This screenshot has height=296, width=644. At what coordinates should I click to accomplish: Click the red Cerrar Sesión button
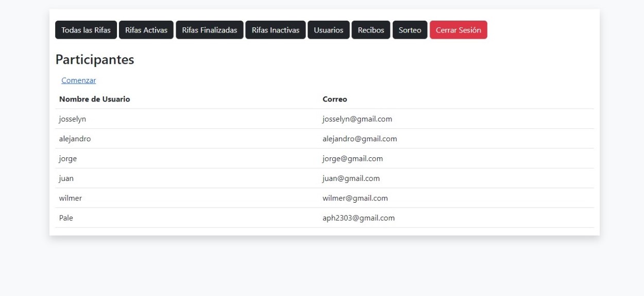tap(459, 30)
